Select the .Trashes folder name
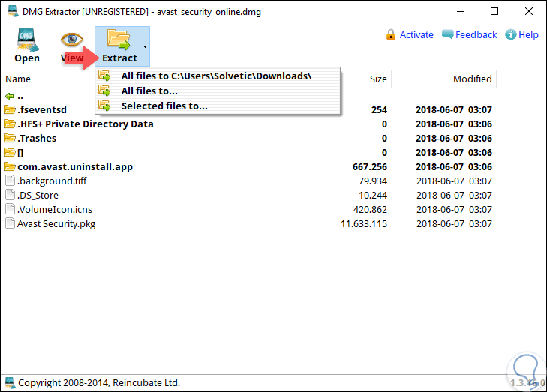 (x=37, y=139)
